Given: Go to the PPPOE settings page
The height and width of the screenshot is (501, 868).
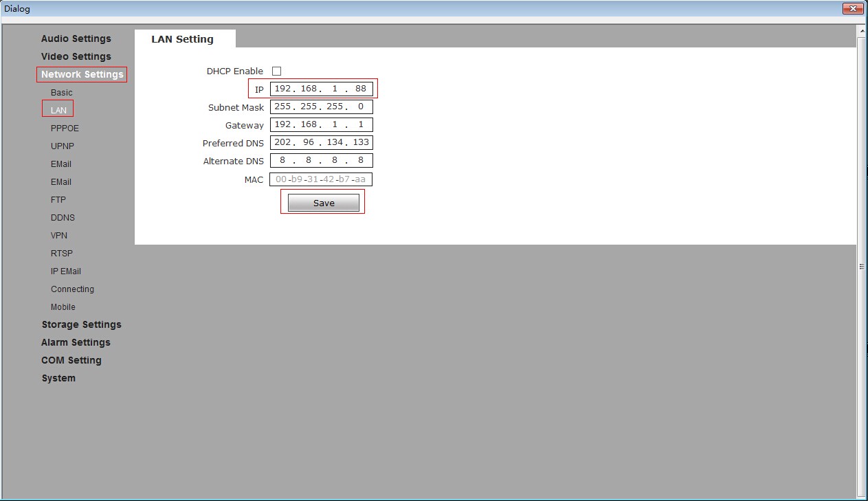Looking at the screenshot, I should click(x=65, y=128).
